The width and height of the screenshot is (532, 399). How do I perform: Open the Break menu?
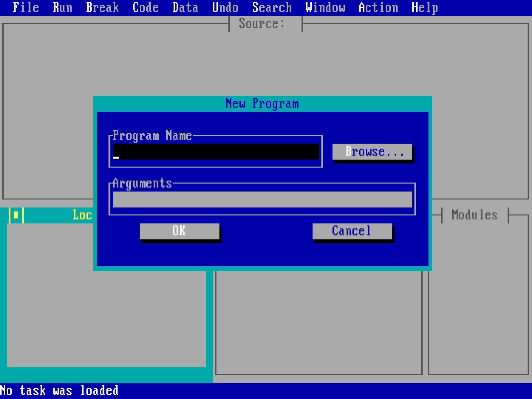pos(102,7)
